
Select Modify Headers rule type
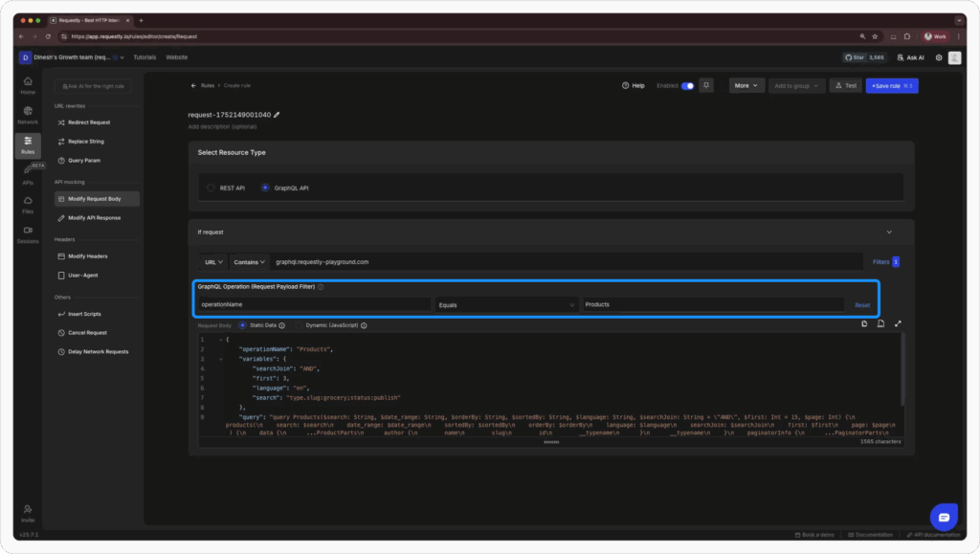point(97,256)
